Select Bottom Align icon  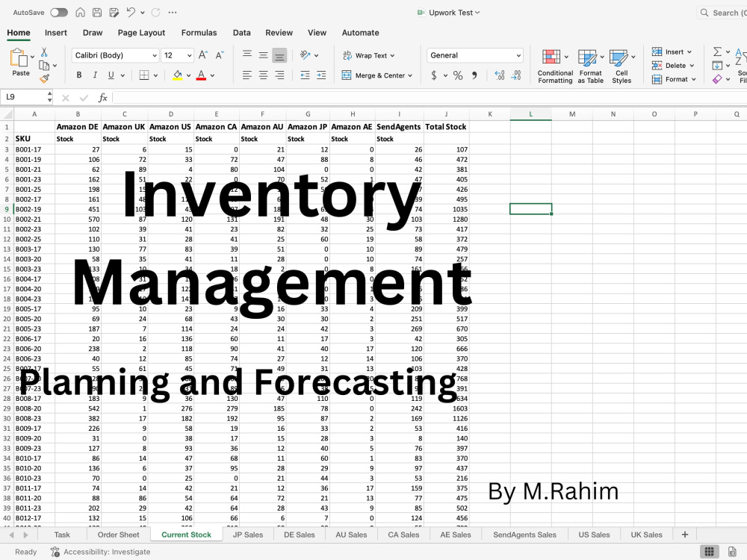279,55
